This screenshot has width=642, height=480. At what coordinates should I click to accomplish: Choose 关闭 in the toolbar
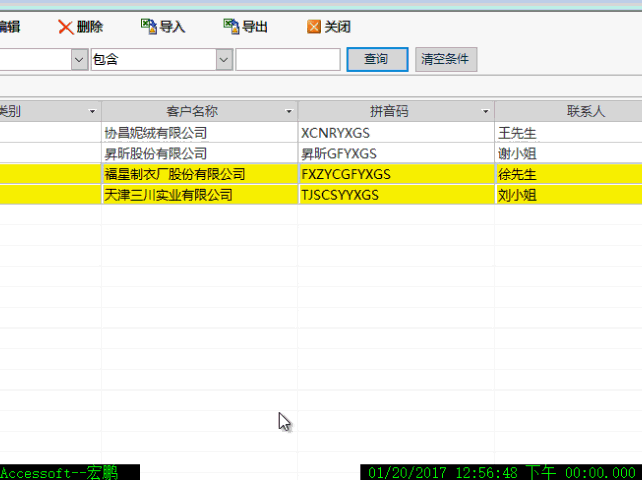[337, 27]
